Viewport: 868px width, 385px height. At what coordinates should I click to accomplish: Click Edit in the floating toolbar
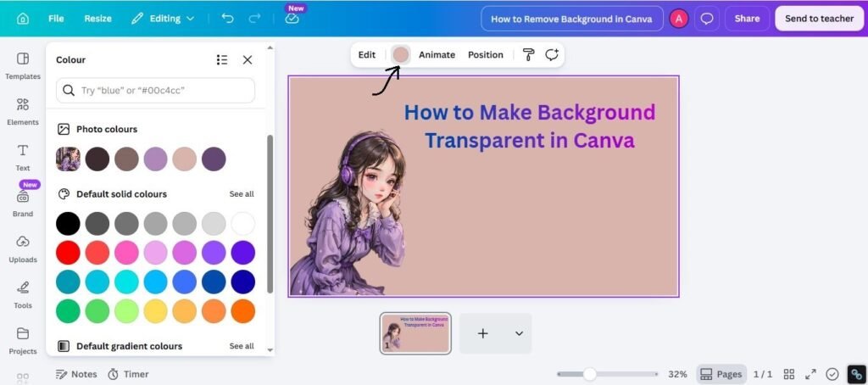point(366,55)
